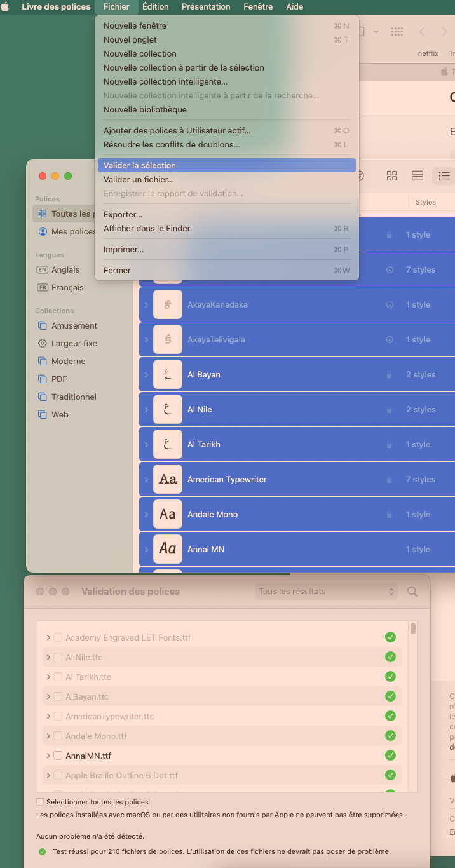Switch Font Book to list view
This screenshot has height=868, width=455.
click(x=444, y=176)
